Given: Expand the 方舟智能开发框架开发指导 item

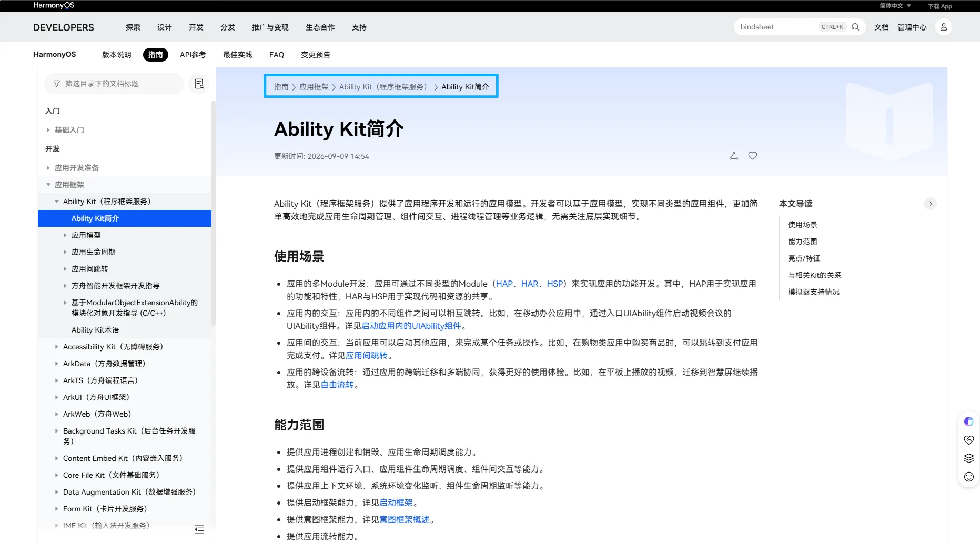Looking at the screenshot, I should pos(65,286).
